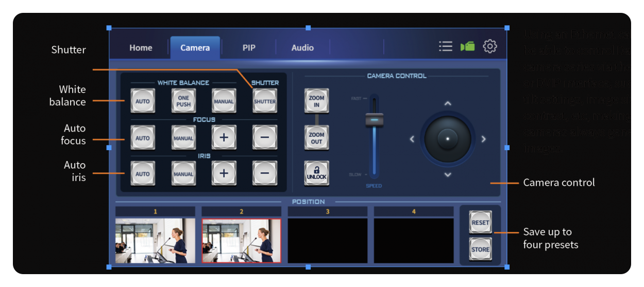
Task: Open the list menu icon
Action: click(x=446, y=47)
